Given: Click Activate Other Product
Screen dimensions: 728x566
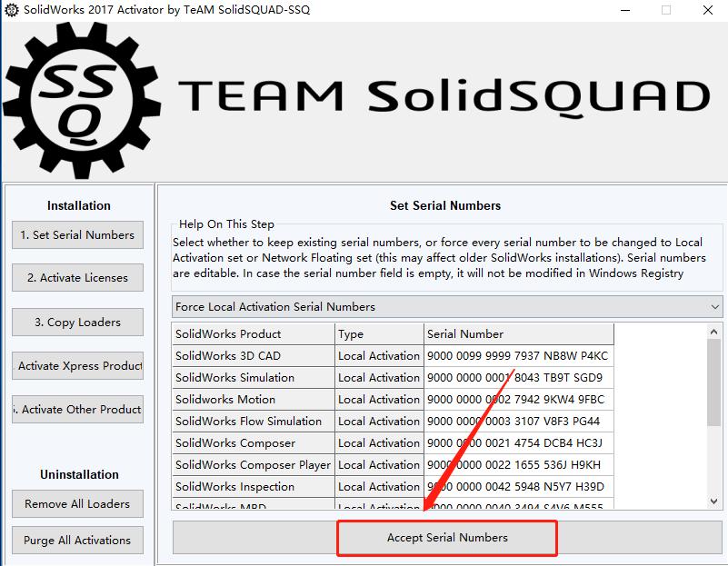Looking at the screenshot, I should (77, 409).
